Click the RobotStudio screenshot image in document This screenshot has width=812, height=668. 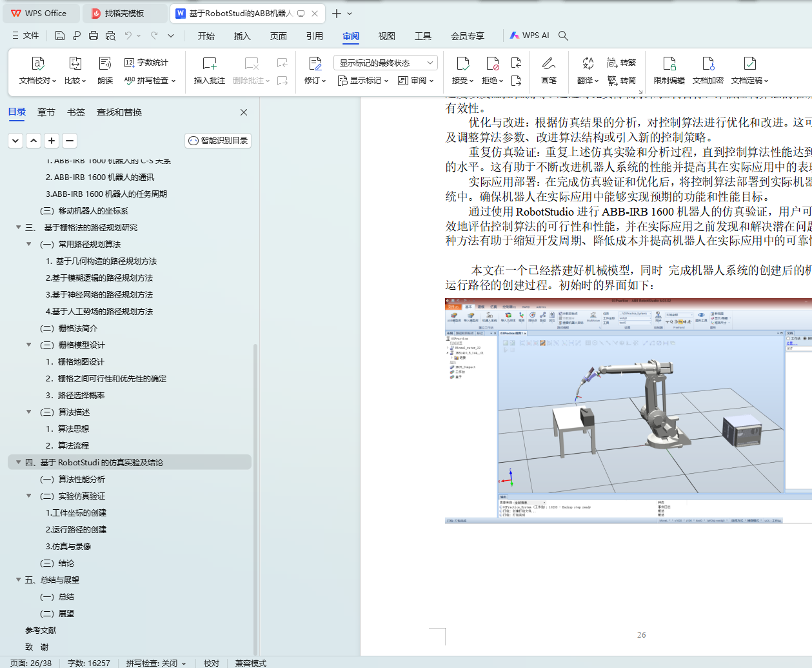click(x=628, y=410)
